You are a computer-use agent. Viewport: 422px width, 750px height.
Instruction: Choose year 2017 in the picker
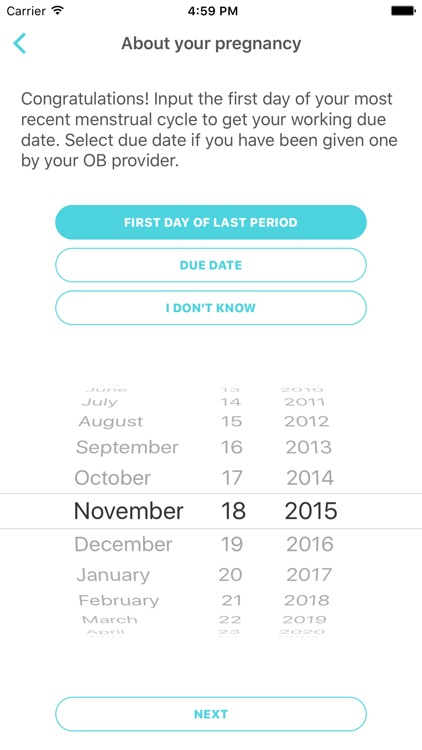pos(309,575)
